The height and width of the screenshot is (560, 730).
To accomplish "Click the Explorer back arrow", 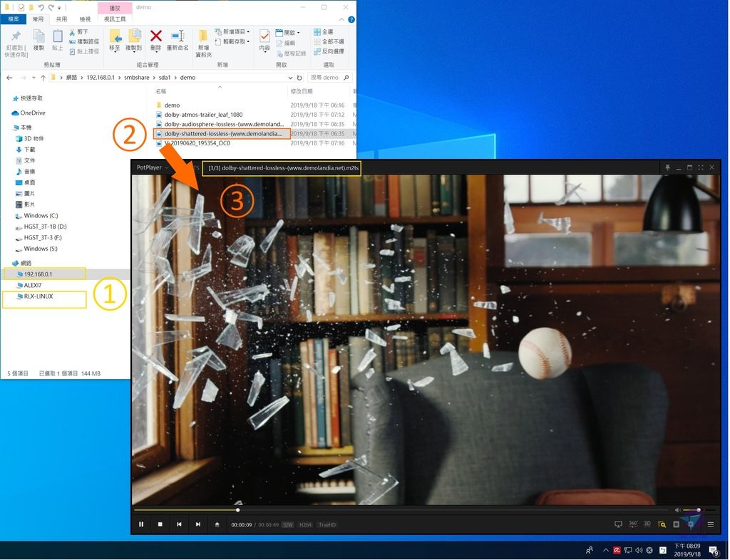I will pos(9,78).
